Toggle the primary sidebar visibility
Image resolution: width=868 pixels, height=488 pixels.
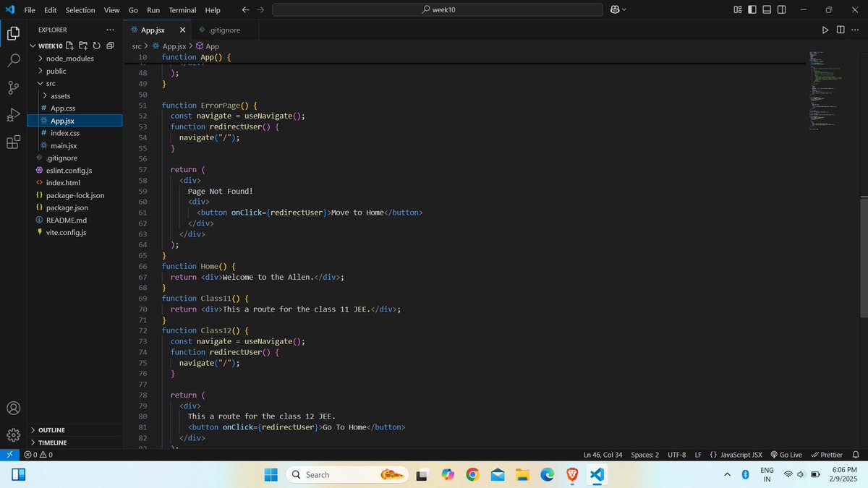click(x=752, y=9)
